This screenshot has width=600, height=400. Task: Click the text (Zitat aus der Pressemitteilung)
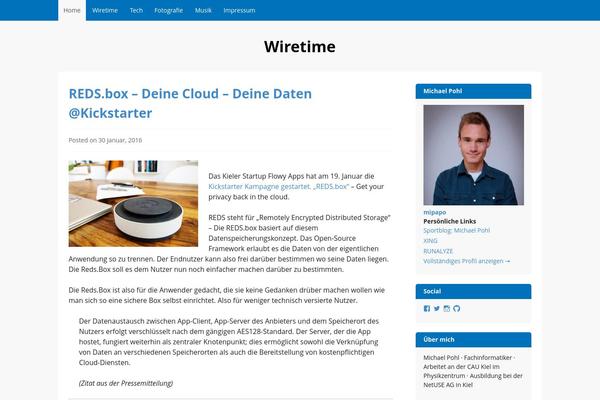(126, 383)
